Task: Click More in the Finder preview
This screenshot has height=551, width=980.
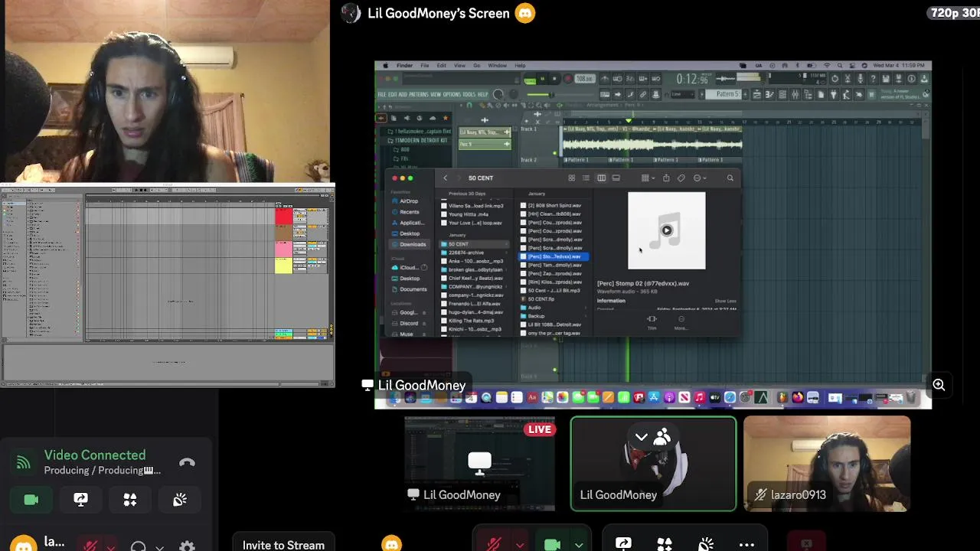Action: coord(681,322)
